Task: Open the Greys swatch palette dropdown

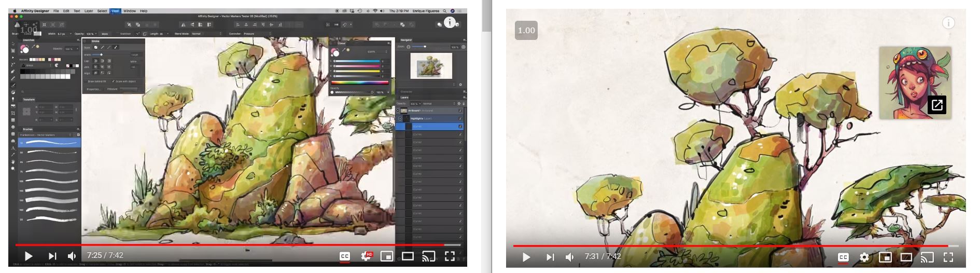Action: [x=35, y=65]
